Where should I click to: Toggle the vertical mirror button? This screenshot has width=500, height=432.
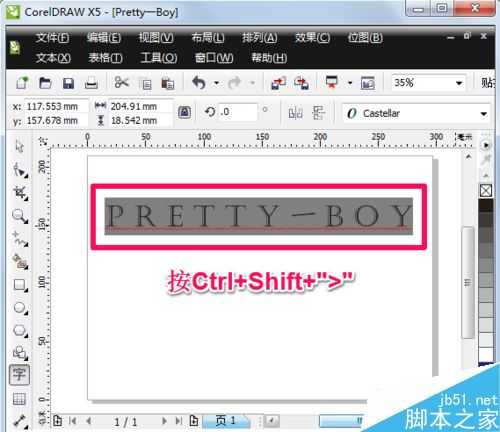coord(318,113)
